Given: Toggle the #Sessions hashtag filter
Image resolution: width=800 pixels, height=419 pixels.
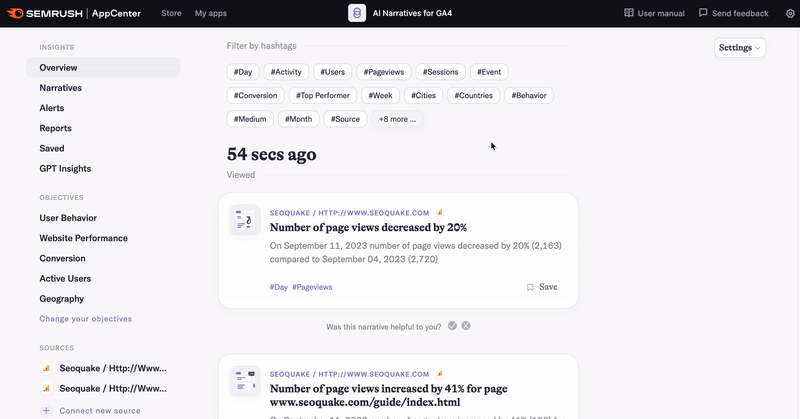Looking at the screenshot, I should click(440, 72).
